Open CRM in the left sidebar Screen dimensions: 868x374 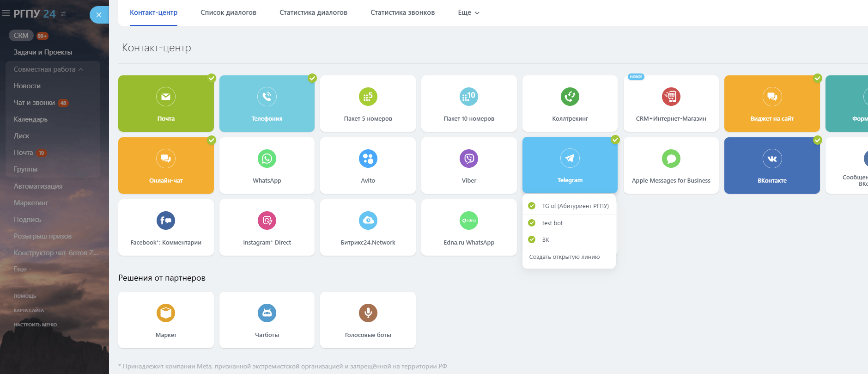tap(21, 36)
